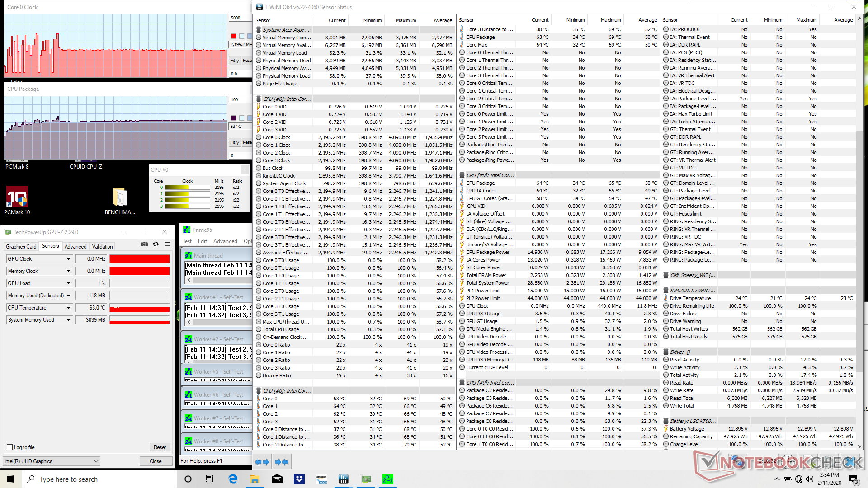Edit Core 0 Clock max value 5000 field
The height and width of the screenshot is (488, 868).
tap(241, 18)
